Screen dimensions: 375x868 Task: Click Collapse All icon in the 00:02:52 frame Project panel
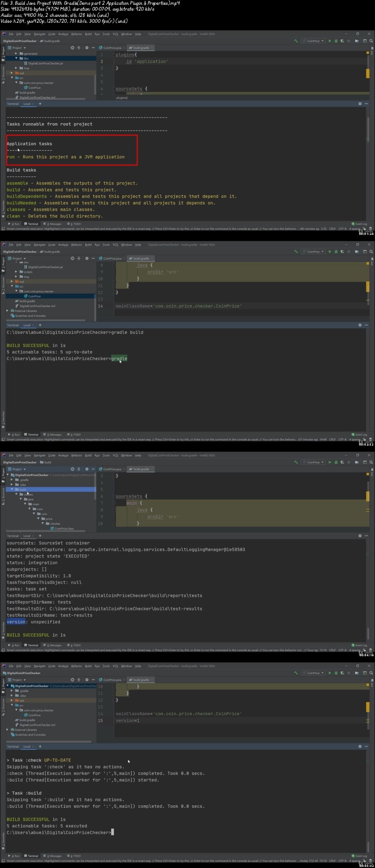(x=79, y=258)
